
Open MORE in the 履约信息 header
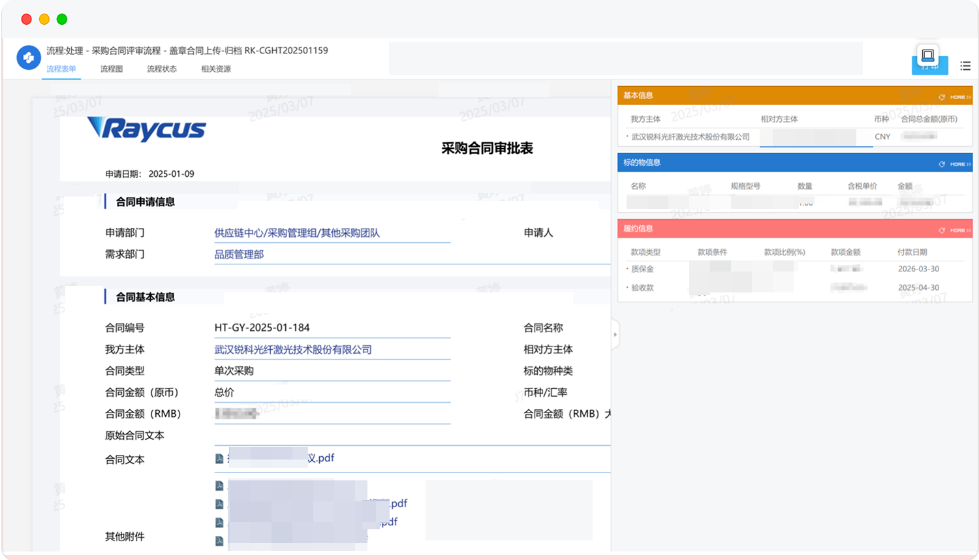960,230
